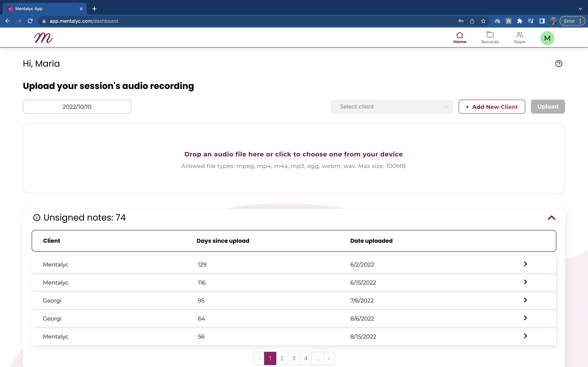Click the share icon in the toolbar
Image resolution: width=588 pixels, height=367 pixels.
[472, 21]
